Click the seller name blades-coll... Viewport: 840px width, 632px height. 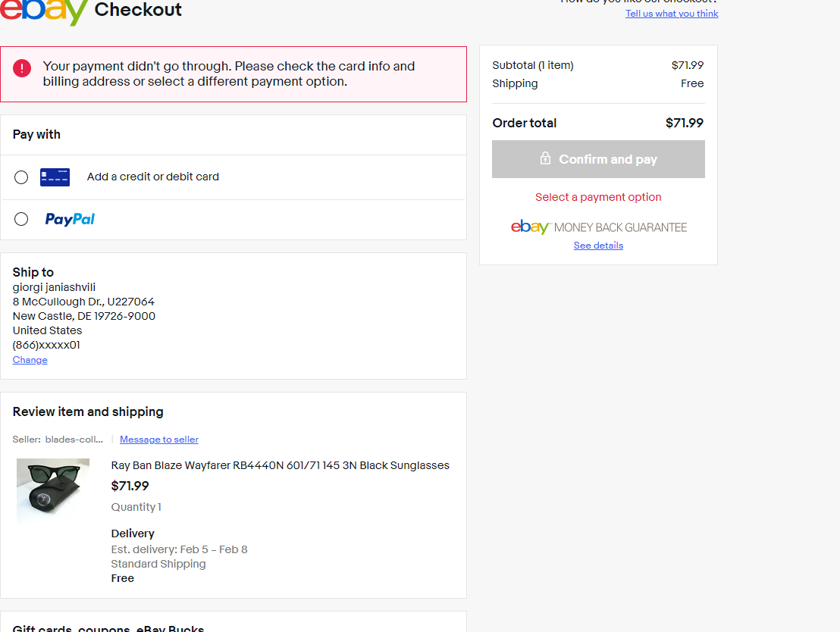(74, 440)
